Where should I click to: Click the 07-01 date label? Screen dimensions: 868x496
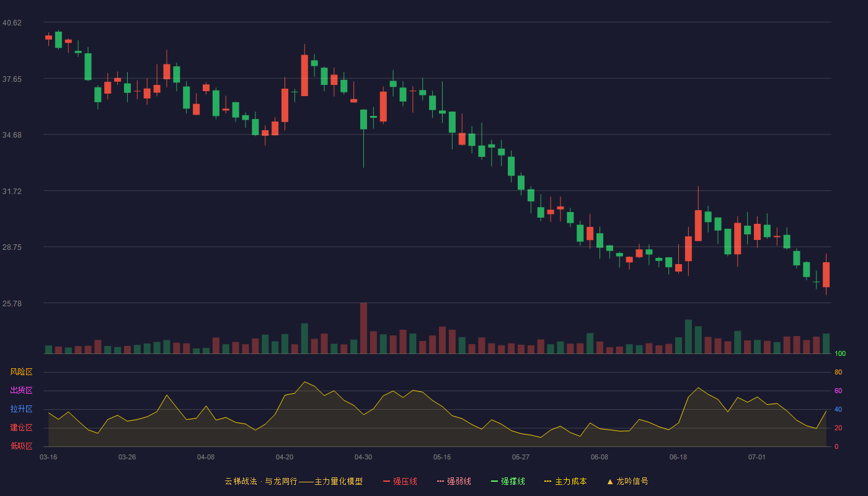[x=757, y=457]
